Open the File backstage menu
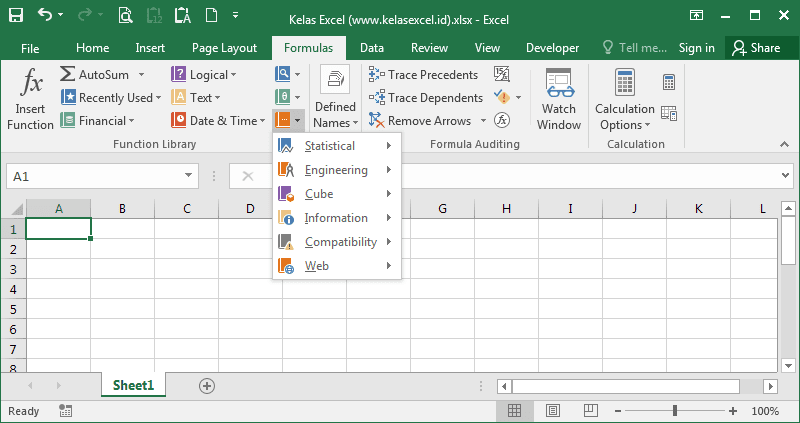The width and height of the screenshot is (800, 423). pyautogui.click(x=30, y=48)
